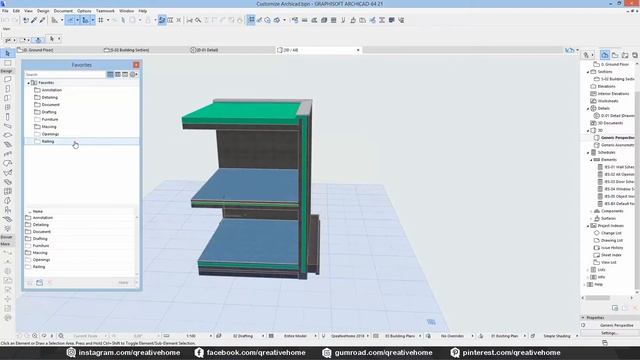Screen dimensions: 640x360
Task: Open the Furniture folder in lower Favorites list
Action: click(40, 246)
